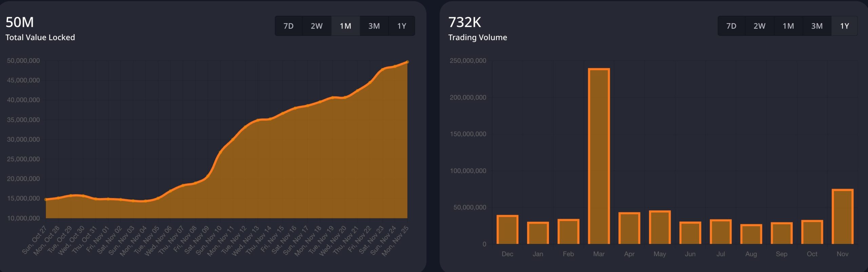The height and width of the screenshot is (272, 868).
Task: Click the final TVL data point at Nov 25
Action: tap(407, 62)
